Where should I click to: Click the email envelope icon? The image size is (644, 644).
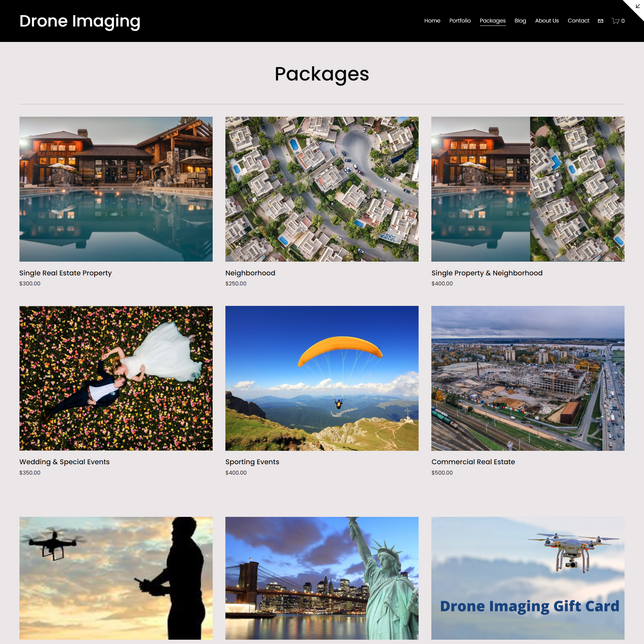(600, 21)
